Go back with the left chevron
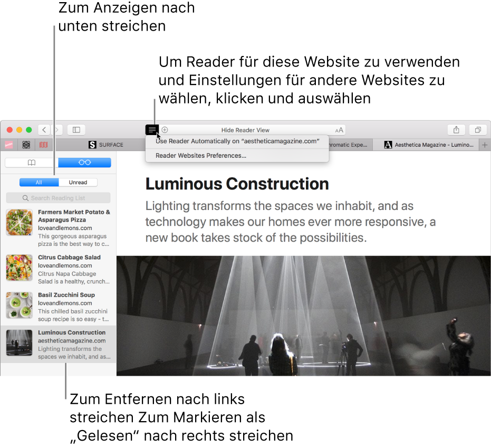491x448 pixels. (x=44, y=130)
